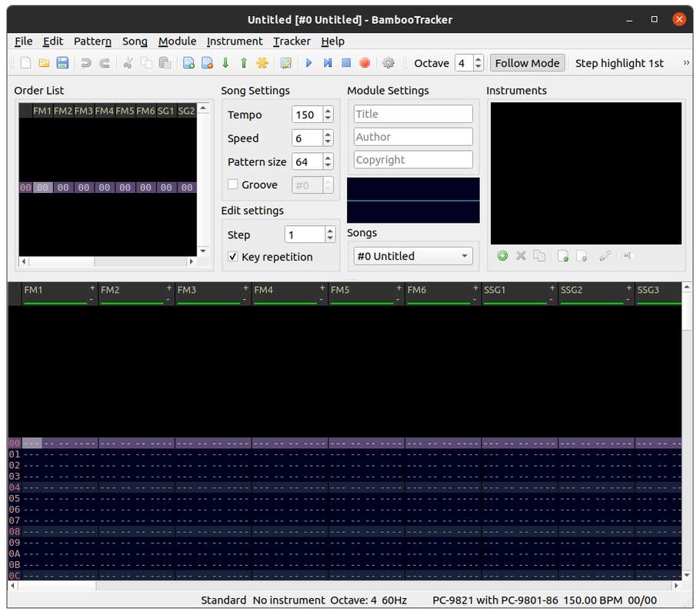This screenshot has height=615, width=700.
Task: Click the pattern editor vertical scrollbar down arrow
Action: [x=687, y=575]
